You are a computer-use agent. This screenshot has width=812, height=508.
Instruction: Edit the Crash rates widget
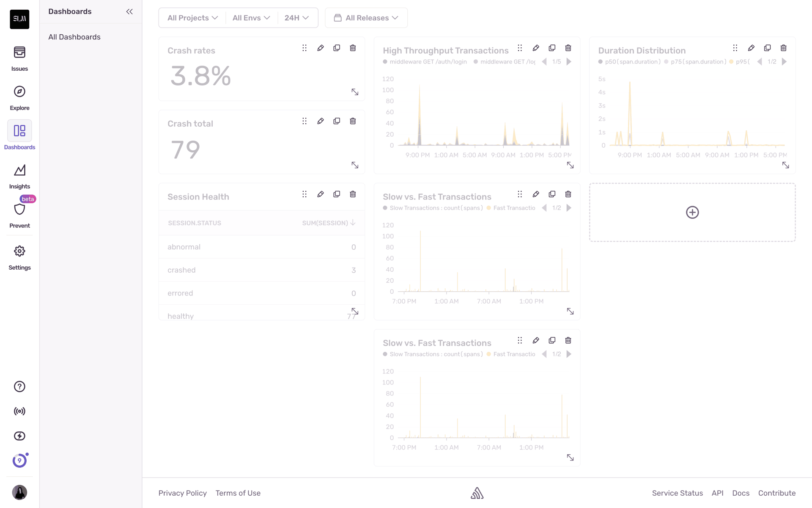321,48
